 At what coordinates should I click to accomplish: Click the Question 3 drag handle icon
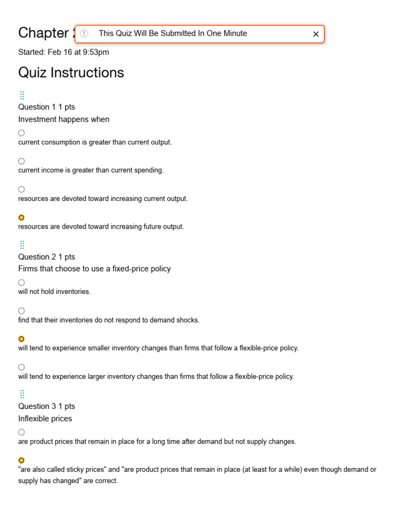click(22, 394)
